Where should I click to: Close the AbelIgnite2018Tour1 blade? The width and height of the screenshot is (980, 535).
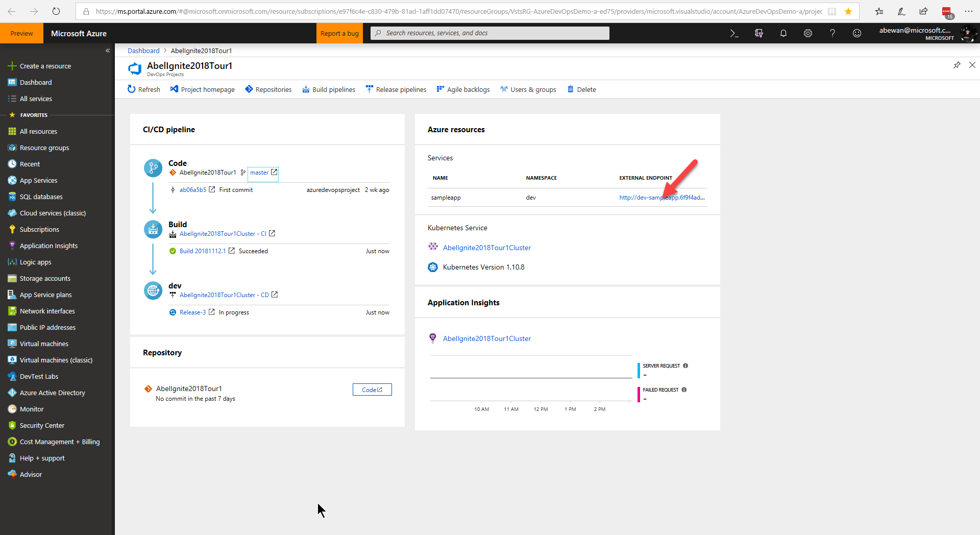point(972,65)
